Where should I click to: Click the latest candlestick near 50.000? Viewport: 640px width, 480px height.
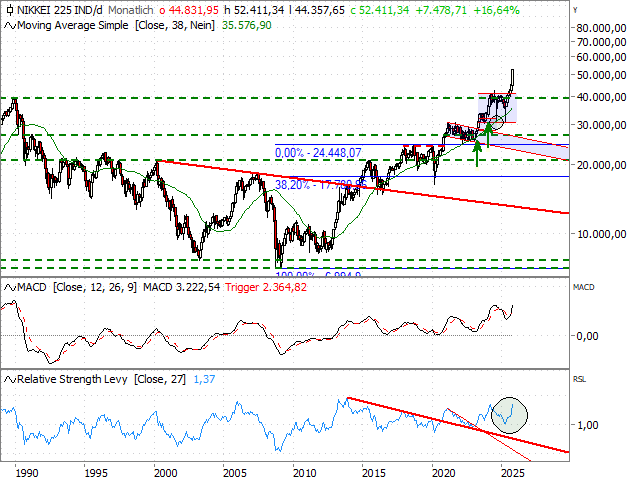coord(512,80)
